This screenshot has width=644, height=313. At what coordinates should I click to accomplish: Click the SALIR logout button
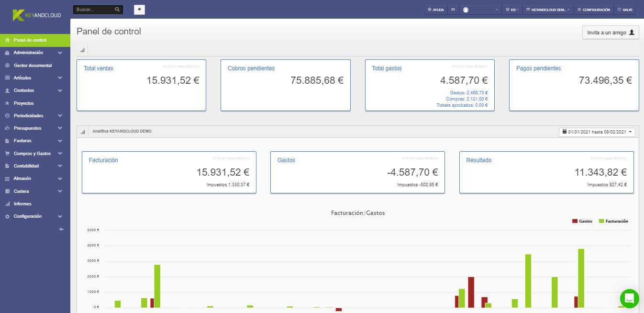[625, 10]
